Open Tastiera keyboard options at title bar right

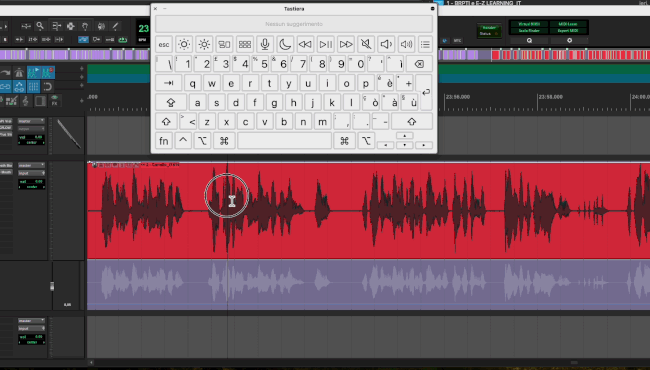point(432,9)
